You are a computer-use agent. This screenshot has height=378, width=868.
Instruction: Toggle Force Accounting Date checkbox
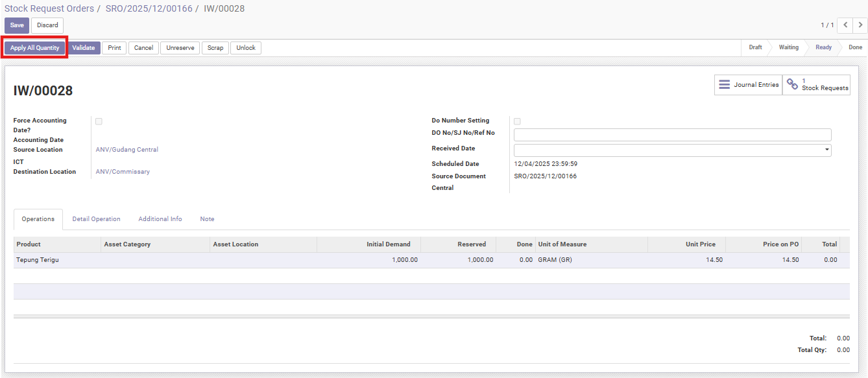click(x=99, y=121)
